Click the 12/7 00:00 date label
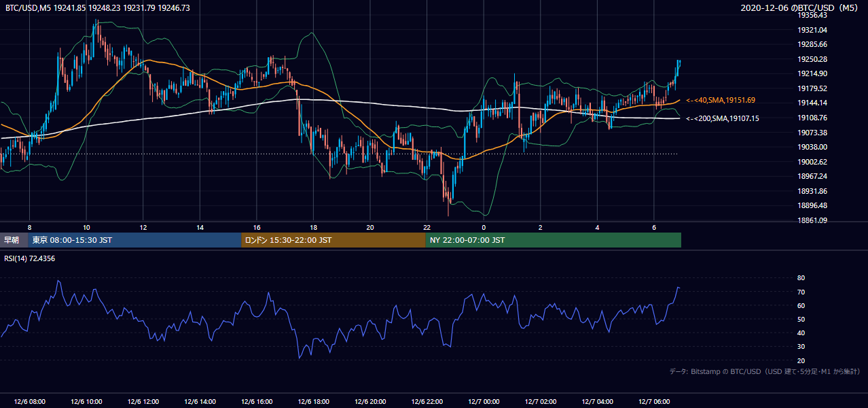Screen dimensions: 868x408 485,402
